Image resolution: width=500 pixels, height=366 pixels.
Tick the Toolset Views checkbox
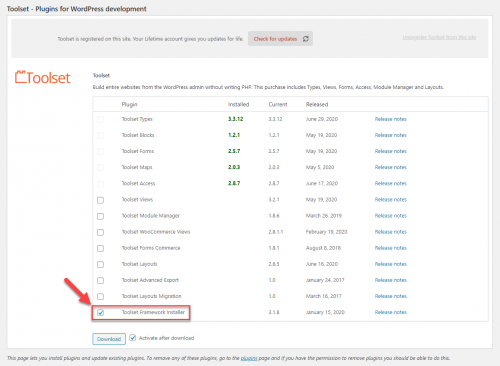100,200
